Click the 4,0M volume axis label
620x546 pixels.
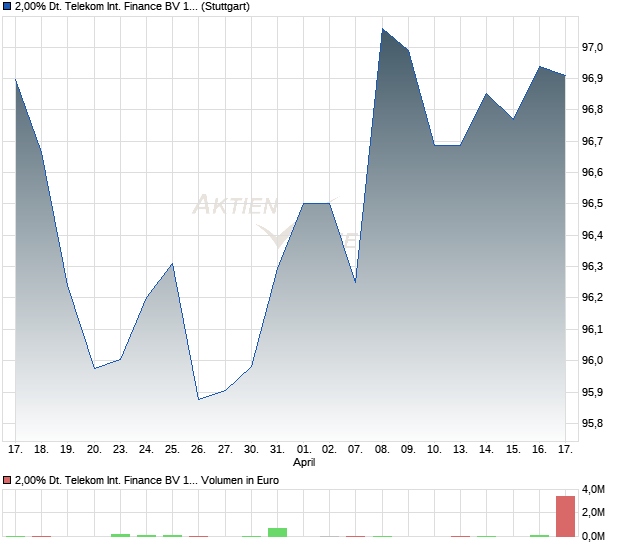593,489
